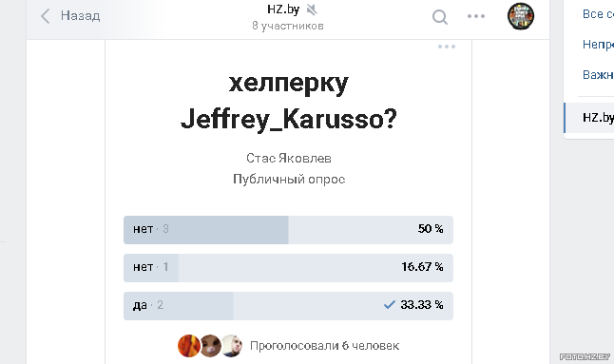Show voters list 'Проголосовали 6 человек'
The height and width of the screenshot is (364, 614).
325,346
